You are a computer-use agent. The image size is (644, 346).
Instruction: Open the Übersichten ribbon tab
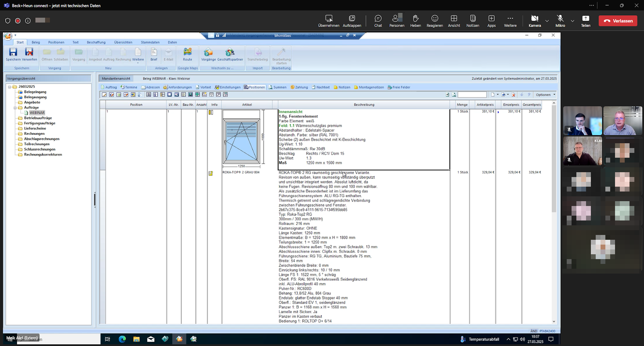click(x=123, y=42)
